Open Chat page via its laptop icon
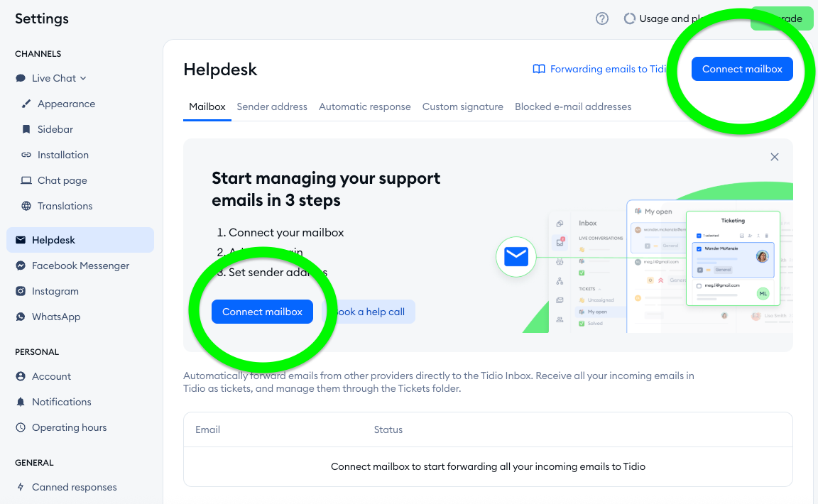This screenshot has width=818, height=504. click(26, 180)
